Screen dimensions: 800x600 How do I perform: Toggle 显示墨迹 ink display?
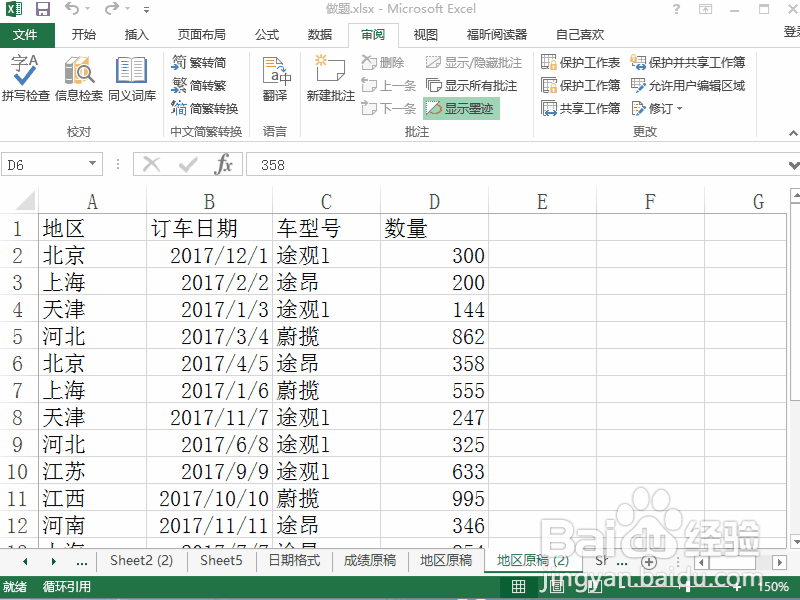coord(461,108)
